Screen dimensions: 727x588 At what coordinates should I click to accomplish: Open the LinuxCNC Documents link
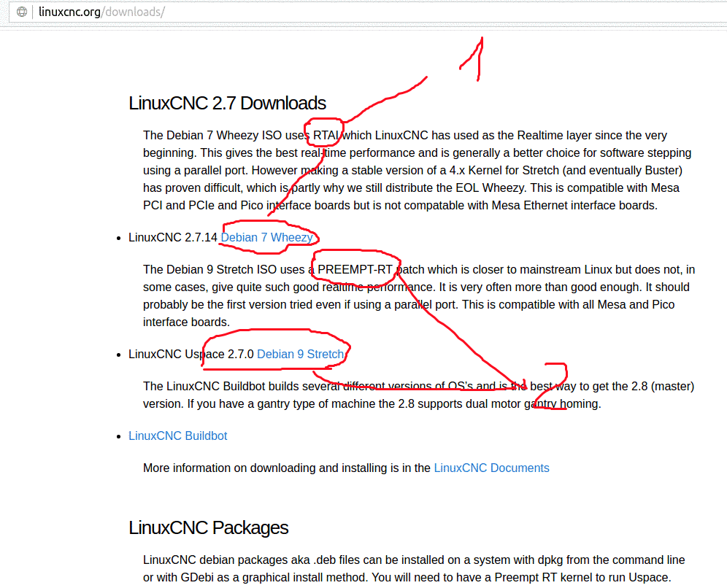click(491, 468)
